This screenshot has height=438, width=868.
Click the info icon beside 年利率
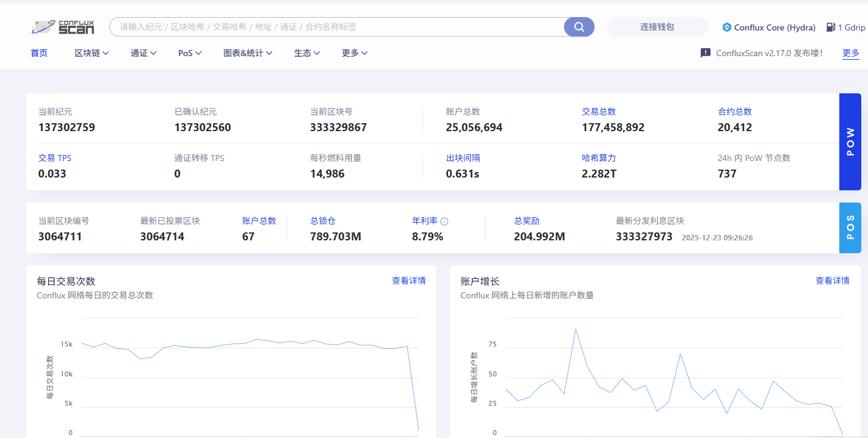tap(444, 221)
